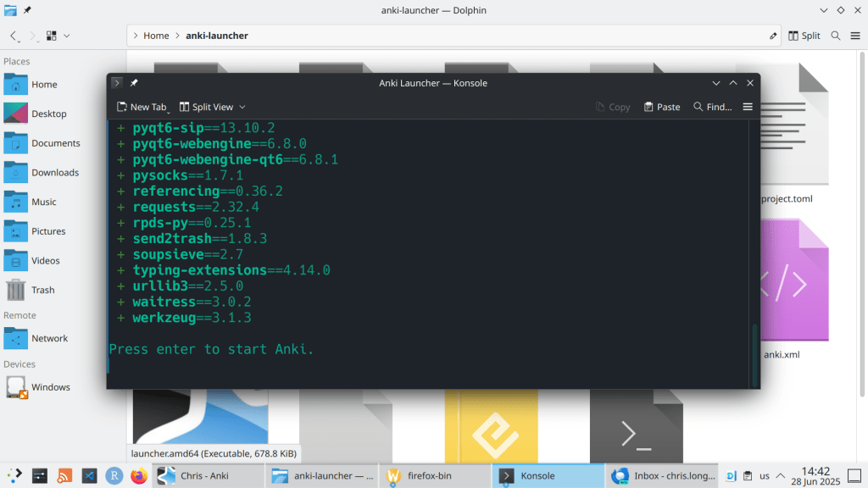Click the Dolphin search icon
868x488 pixels.
point(835,36)
